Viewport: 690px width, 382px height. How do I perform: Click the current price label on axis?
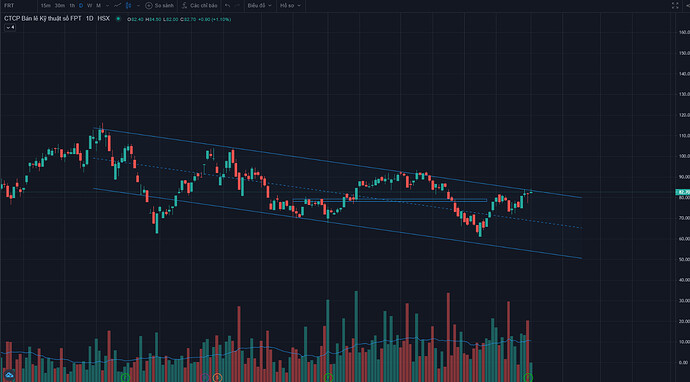682,192
